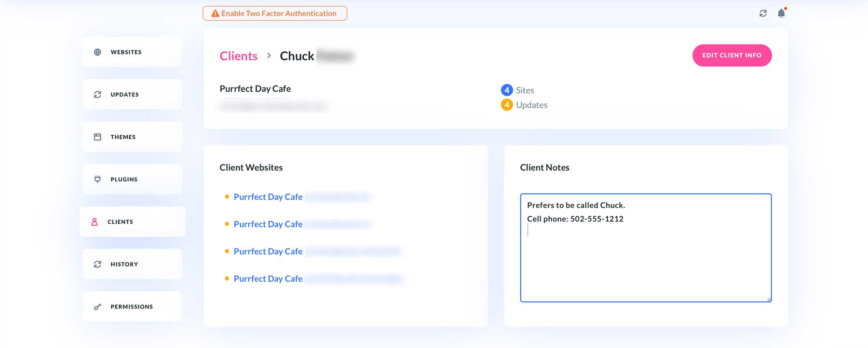Click the Permissions key icon

click(97, 307)
